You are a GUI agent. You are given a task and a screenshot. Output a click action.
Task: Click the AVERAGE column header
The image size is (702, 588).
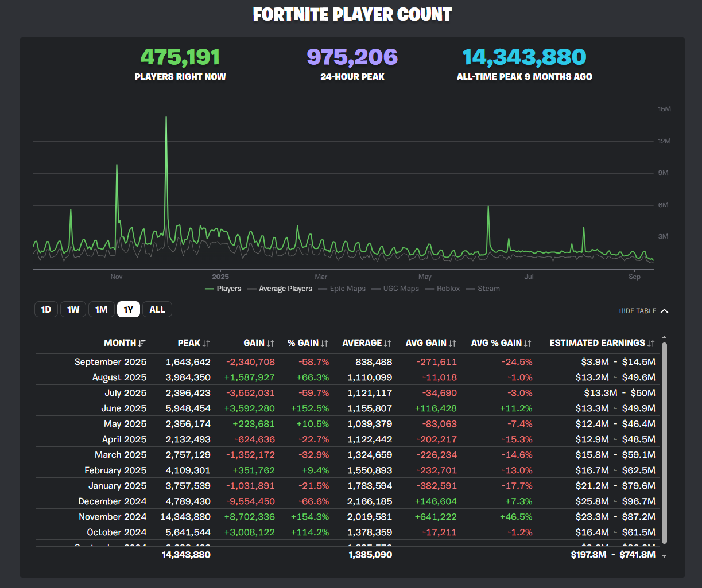pos(362,343)
